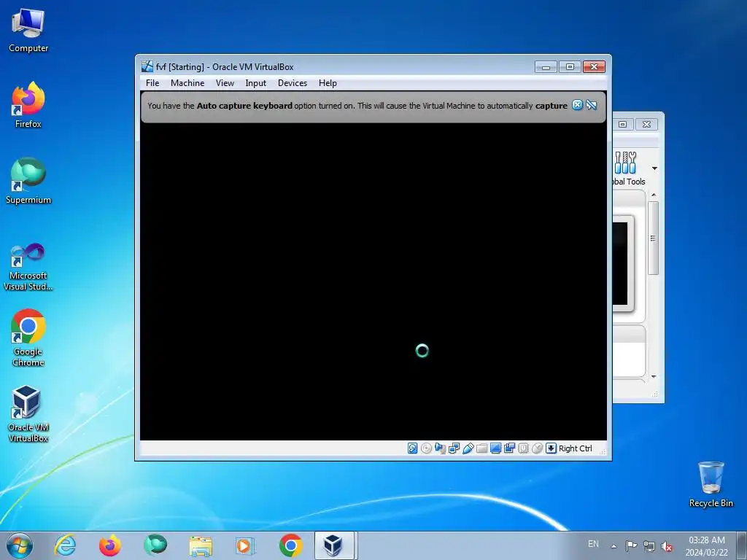Maximize the fvf VM window

pyautogui.click(x=569, y=66)
